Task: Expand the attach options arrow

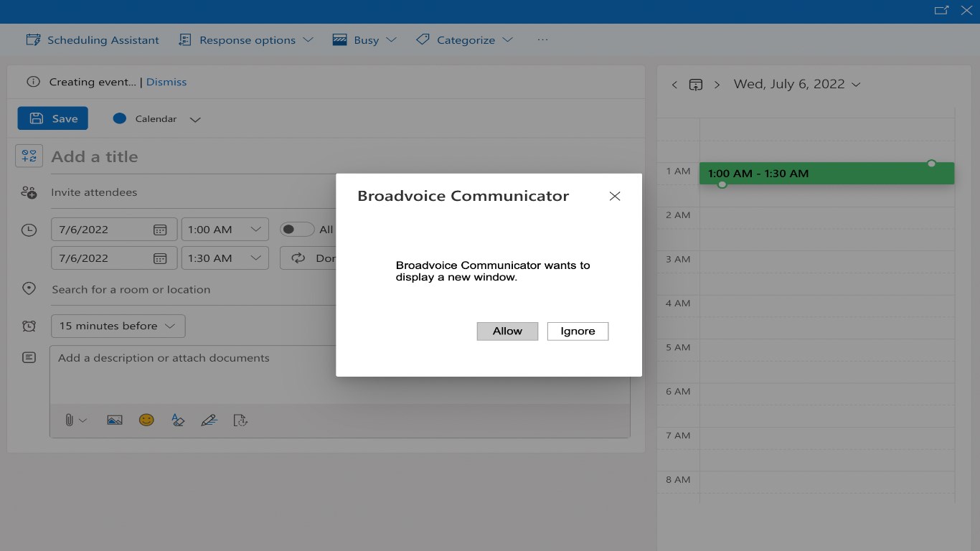Action: coord(83,420)
